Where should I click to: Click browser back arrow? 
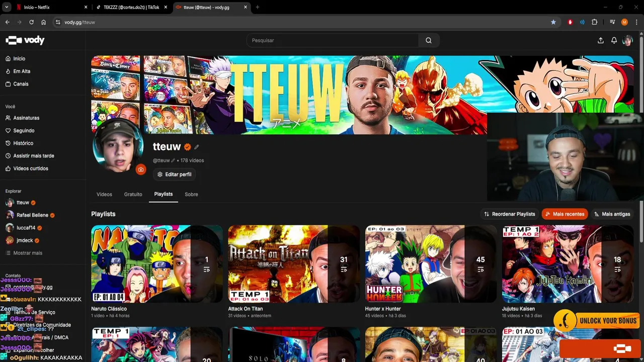tap(8, 22)
